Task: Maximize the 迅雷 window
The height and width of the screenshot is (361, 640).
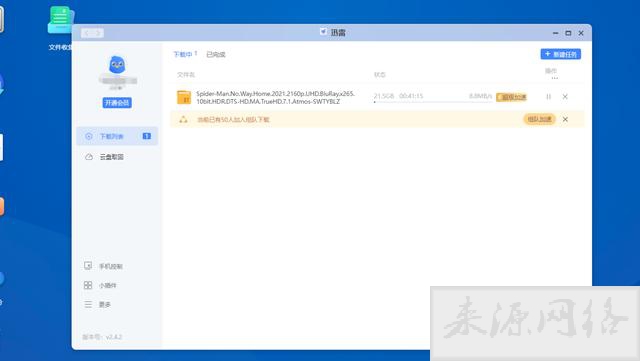Action: (568, 33)
